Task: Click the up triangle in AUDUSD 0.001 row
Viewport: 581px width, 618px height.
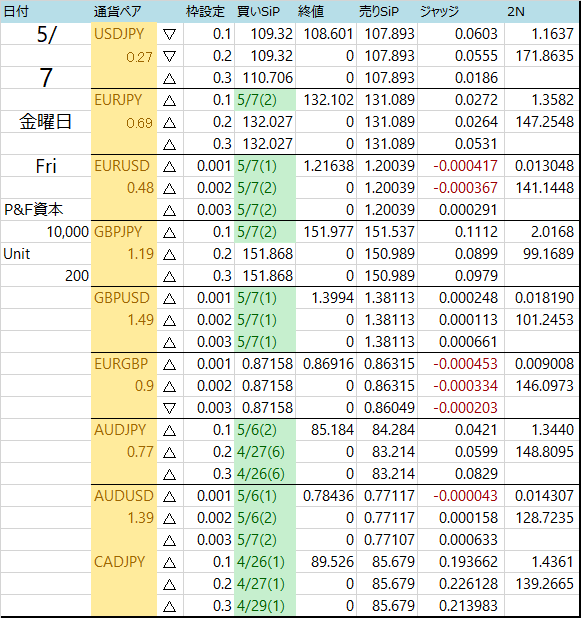Action: point(169,496)
